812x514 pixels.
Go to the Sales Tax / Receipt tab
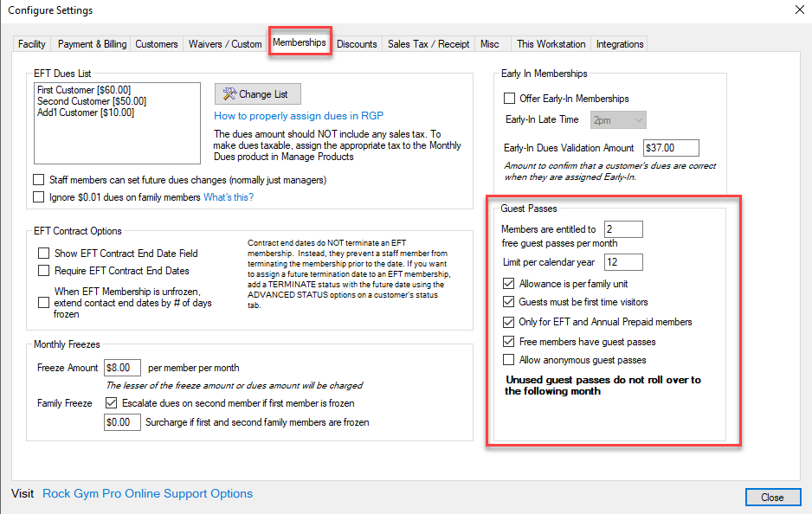click(x=429, y=44)
